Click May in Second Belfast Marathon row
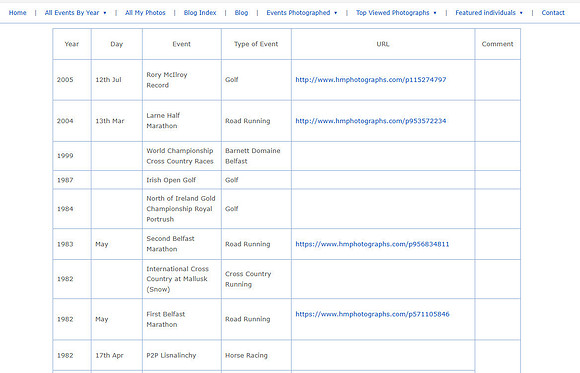 (117, 244)
